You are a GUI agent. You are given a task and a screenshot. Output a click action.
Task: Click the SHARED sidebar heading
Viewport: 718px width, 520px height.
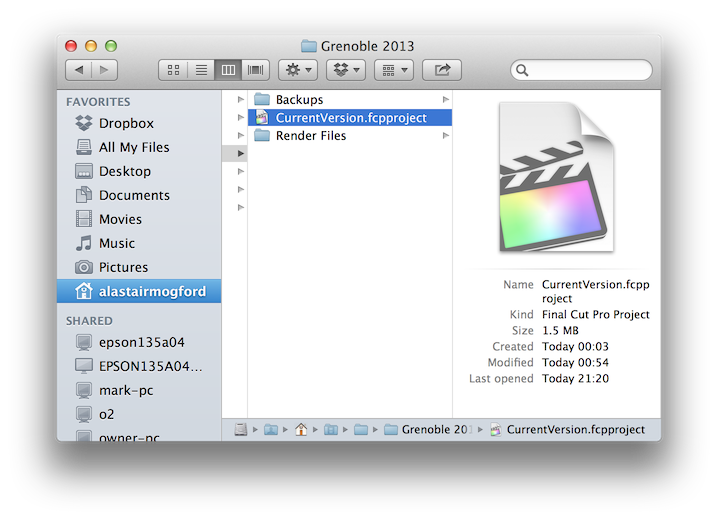(x=89, y=321)
